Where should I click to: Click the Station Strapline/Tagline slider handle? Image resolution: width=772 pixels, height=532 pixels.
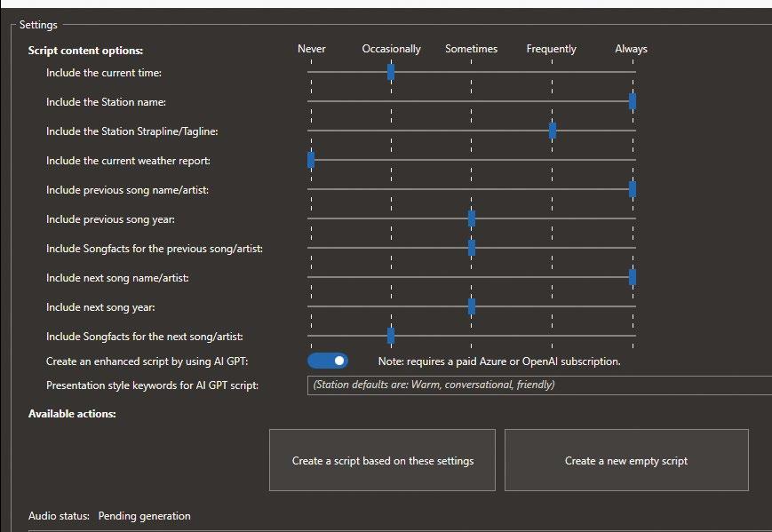[553, 131]
